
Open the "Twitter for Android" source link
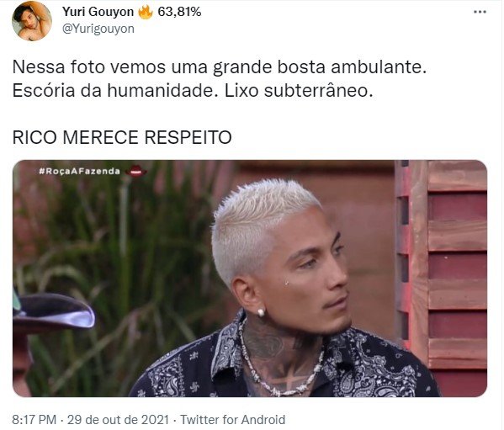point(232,420)
